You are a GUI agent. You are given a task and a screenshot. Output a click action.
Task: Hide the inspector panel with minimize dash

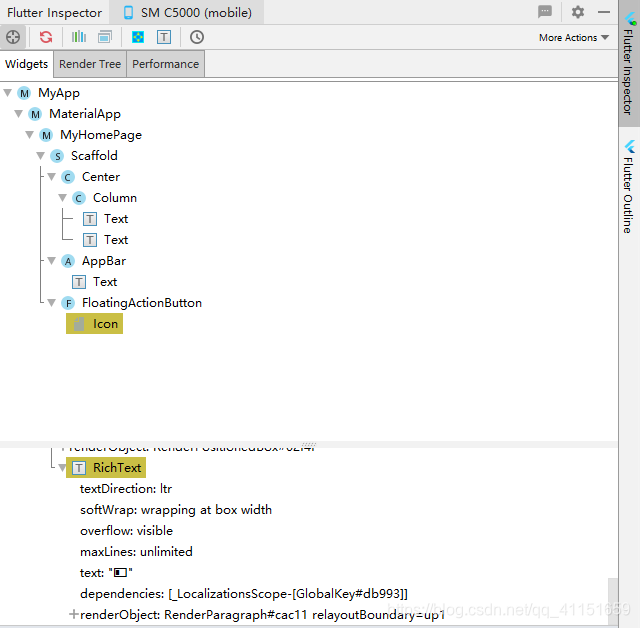(604, 12)
